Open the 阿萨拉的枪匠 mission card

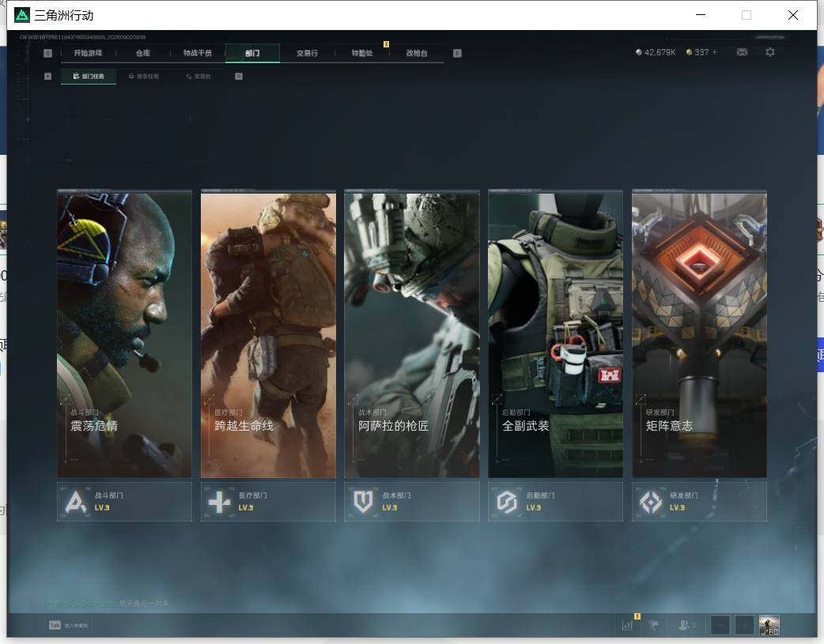412,334
